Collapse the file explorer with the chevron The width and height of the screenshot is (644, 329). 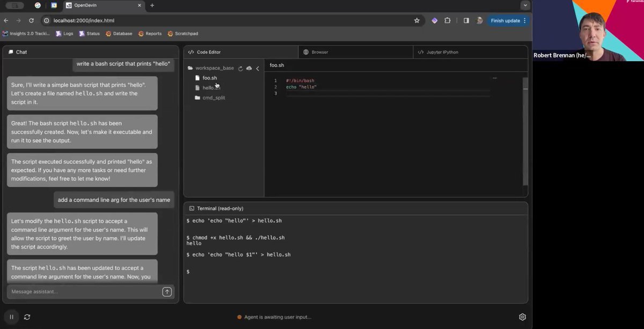click(258, 68)
